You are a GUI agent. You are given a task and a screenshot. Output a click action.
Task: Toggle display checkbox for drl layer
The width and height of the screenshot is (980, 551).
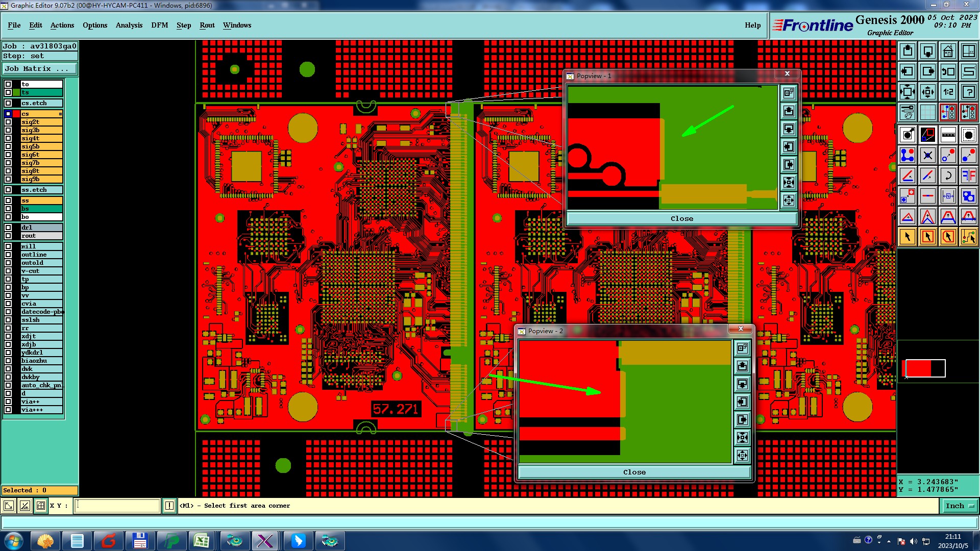[8, 228]
